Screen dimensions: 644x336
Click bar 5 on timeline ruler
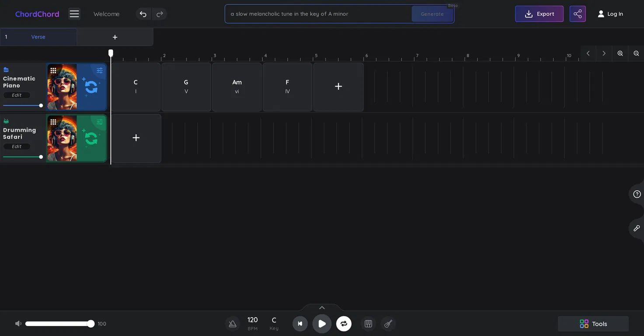pyautogui.click(x=316, y=56)
